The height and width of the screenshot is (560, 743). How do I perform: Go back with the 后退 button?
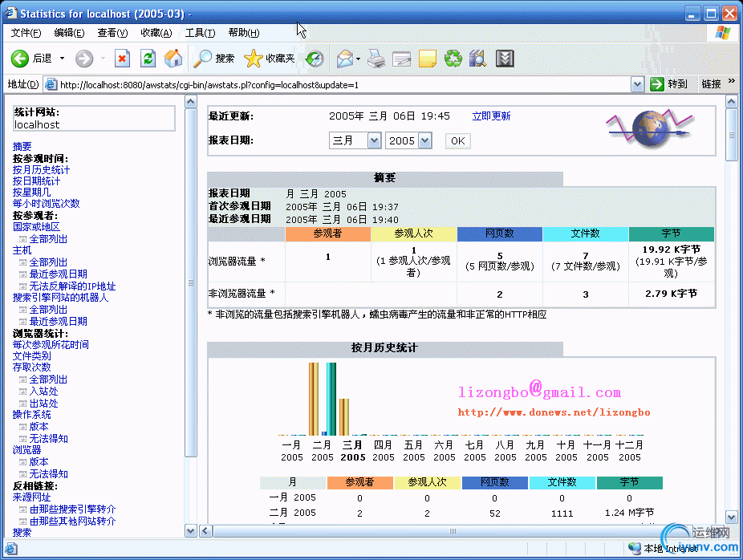[x=31, y=59]
